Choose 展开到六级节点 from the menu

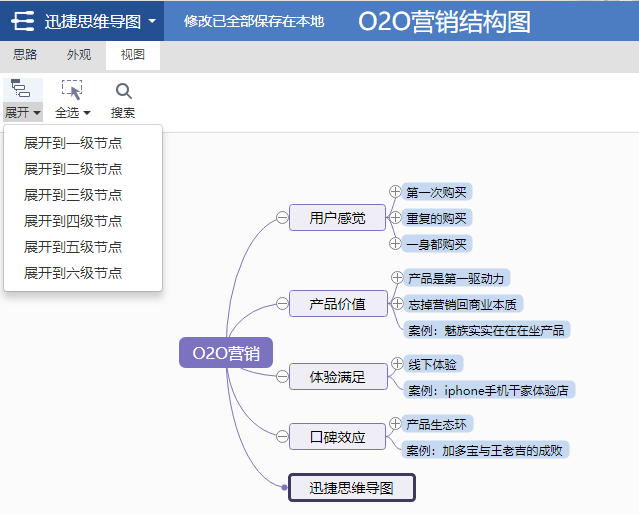[x=73, y=273]
